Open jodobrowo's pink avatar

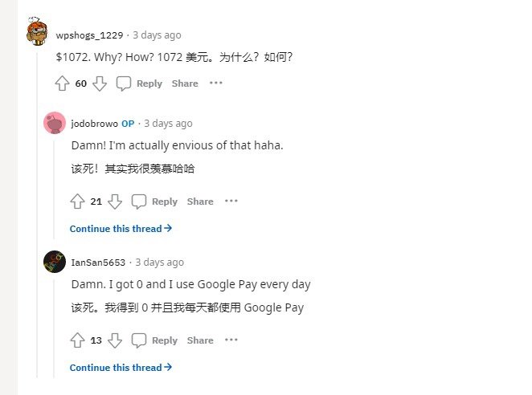[x=55, y=124]
